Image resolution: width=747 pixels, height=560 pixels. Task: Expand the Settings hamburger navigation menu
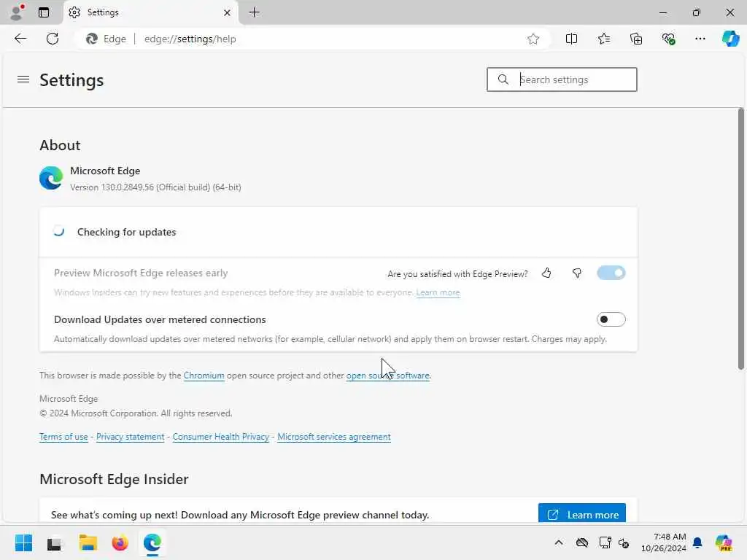tap(23, 79)
